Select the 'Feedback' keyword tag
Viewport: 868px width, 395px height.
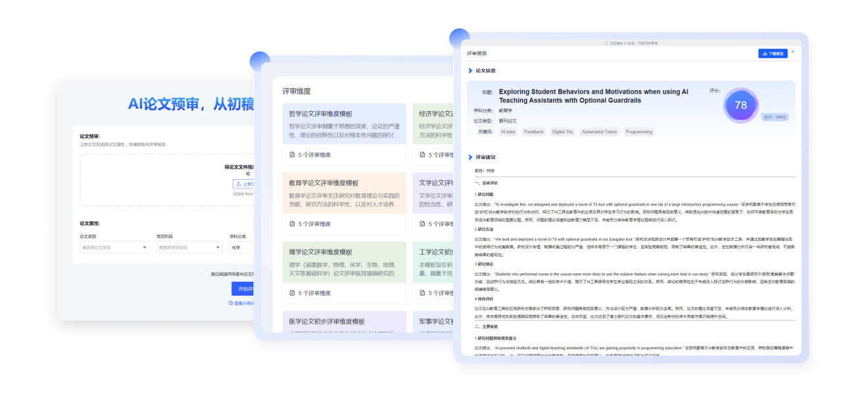point(534,132)
